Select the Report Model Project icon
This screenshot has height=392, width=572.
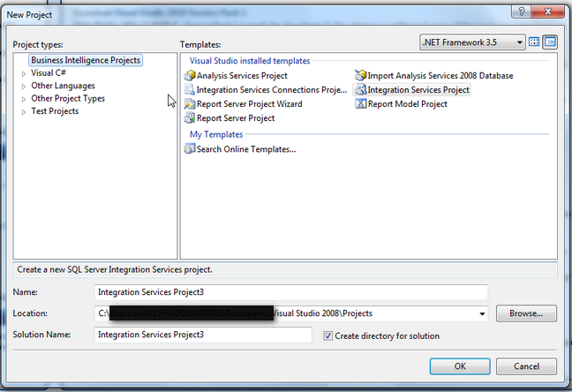361,104
